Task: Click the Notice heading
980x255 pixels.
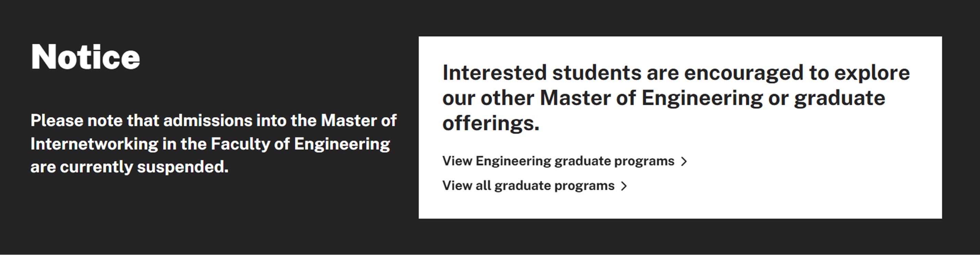Action: [x=86, y=58]
